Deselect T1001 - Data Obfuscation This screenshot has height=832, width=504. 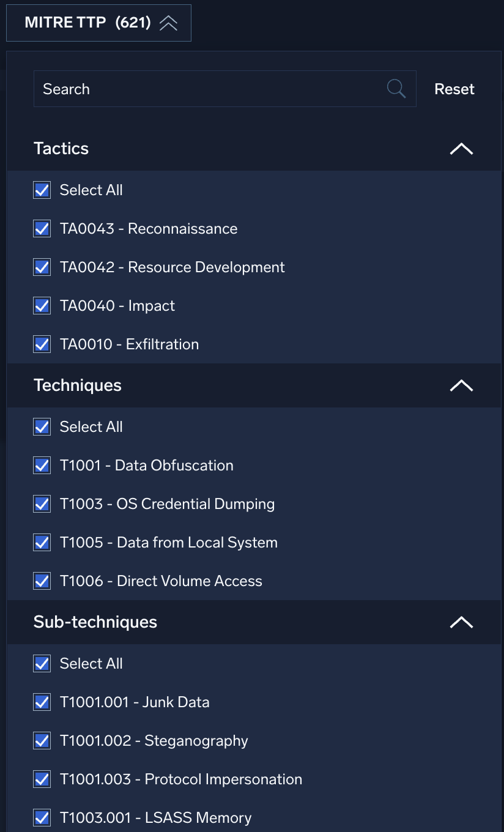click(x=42, y=466)
